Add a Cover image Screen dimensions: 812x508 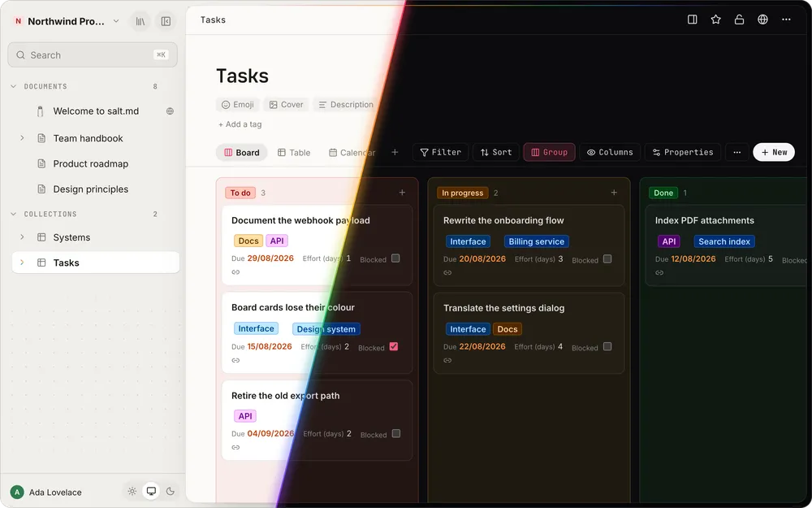(287, 105)
